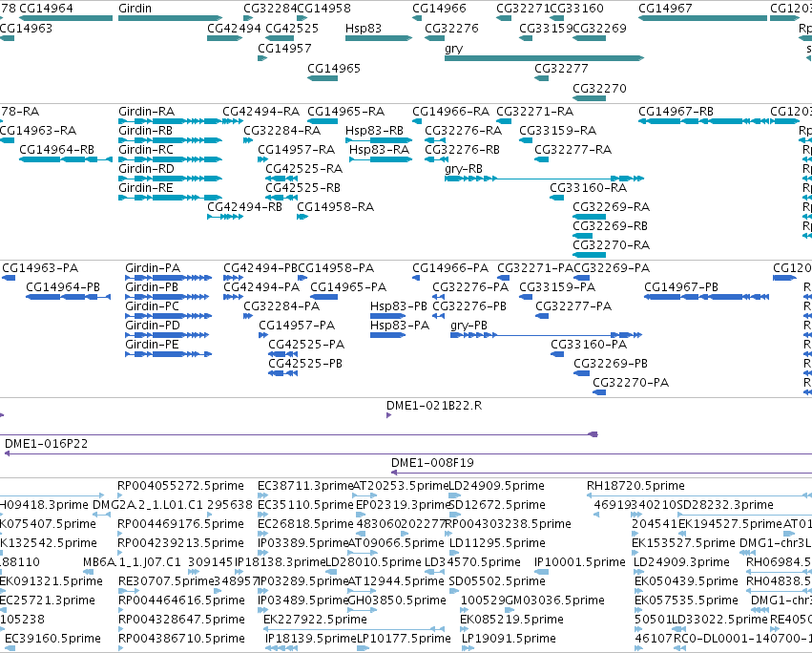Screen dimensions: 812x653
Task: Click EST RE30707.5prime
Action: pos(166,581)
